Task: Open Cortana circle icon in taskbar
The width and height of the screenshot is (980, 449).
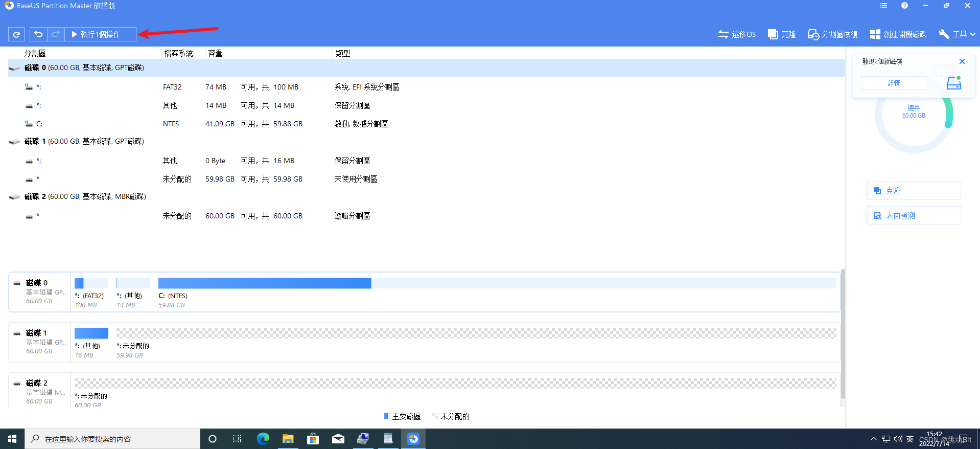Action: click(213, 439)
